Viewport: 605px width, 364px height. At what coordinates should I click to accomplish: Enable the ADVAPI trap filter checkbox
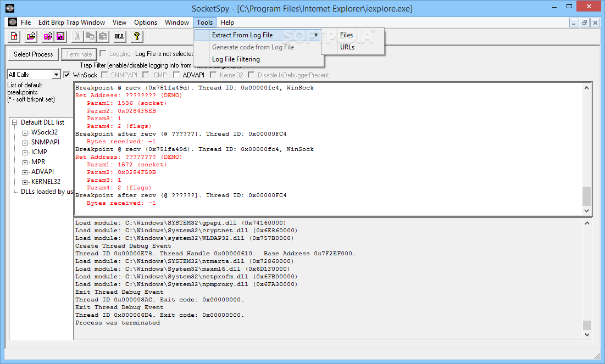tap(176, 75)
